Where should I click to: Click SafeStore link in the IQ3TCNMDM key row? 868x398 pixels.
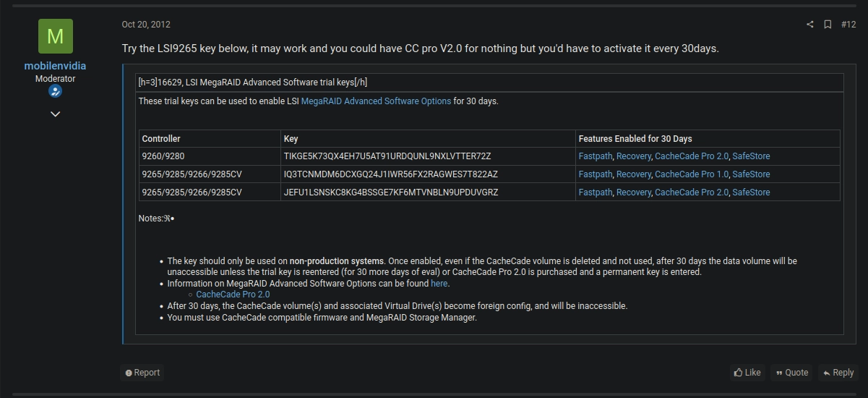(x=751, y=174)
